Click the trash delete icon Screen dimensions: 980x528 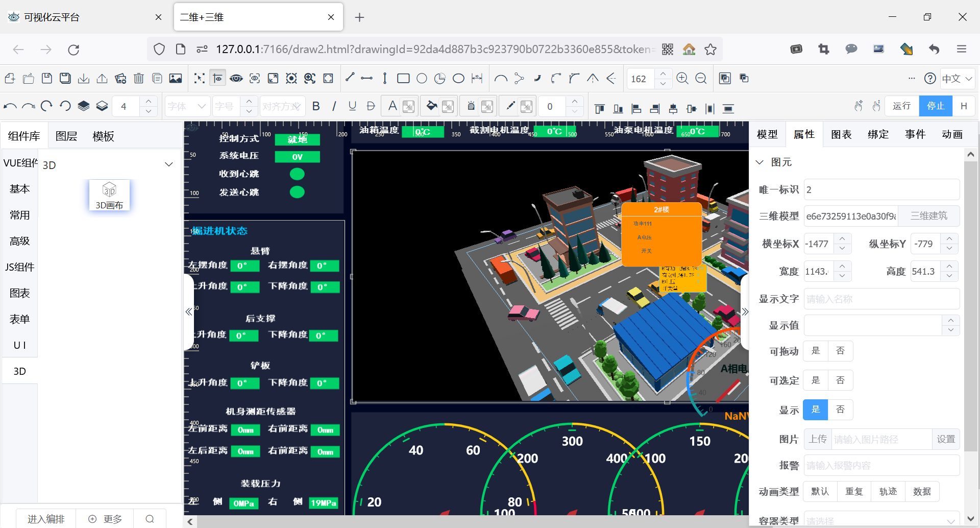tap(139, 78)
